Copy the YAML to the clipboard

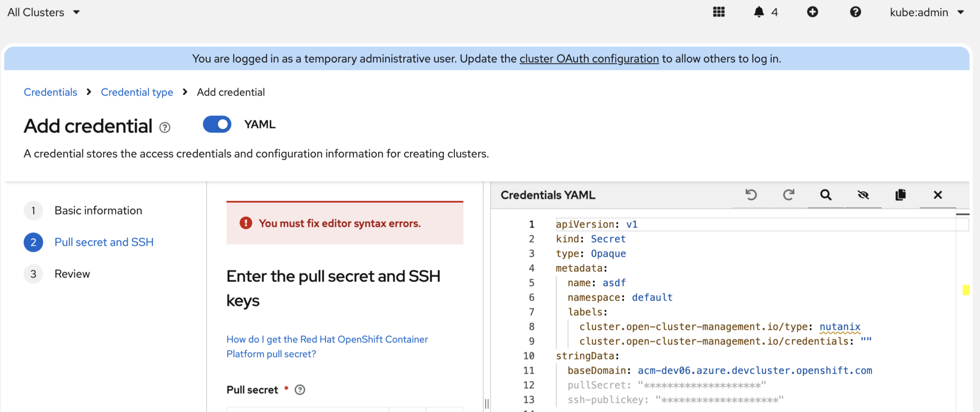(900, 195)
